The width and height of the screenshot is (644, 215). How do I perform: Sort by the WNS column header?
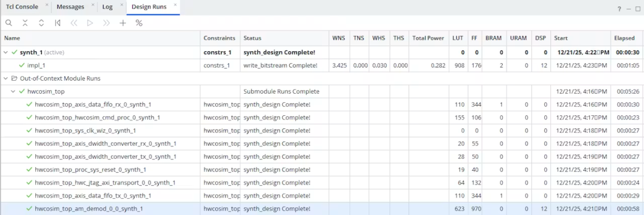[339, 38]
